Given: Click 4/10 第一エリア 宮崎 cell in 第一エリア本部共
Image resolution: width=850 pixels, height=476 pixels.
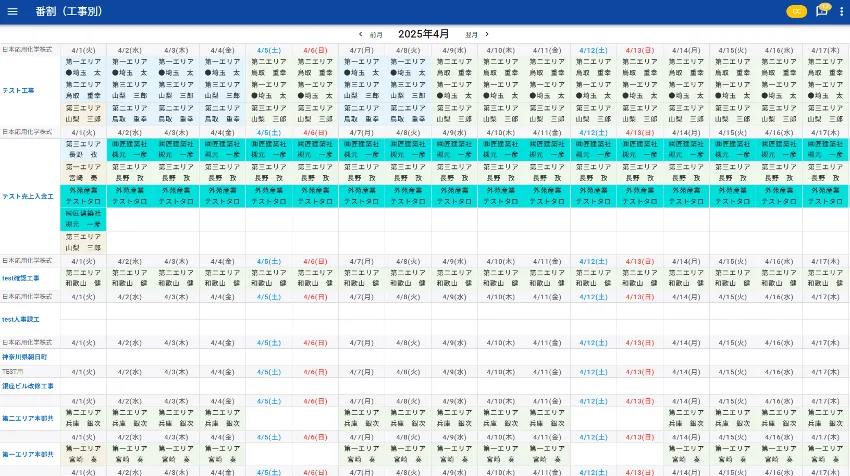Looking at the screenshot, I should (501, 454).
